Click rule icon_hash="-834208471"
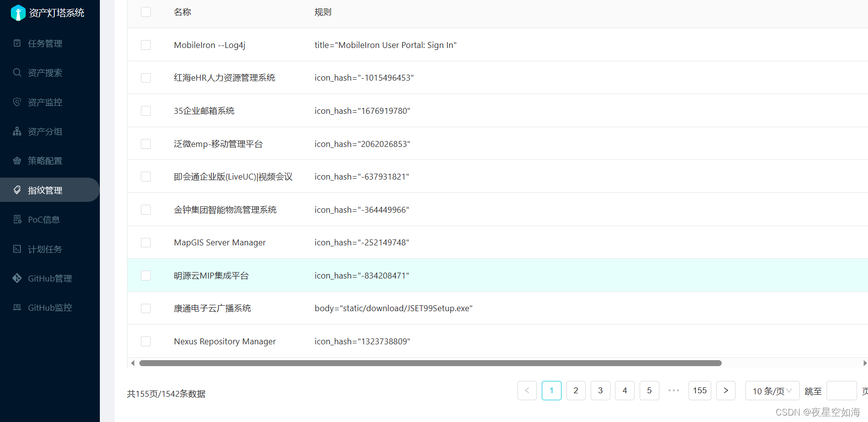 [x=362, y=276]
